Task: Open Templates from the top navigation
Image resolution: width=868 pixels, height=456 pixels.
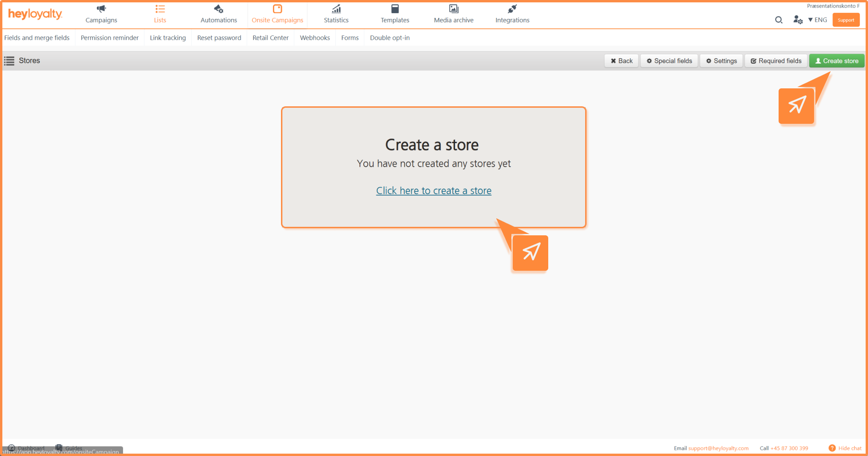Action: coord(395,14)
